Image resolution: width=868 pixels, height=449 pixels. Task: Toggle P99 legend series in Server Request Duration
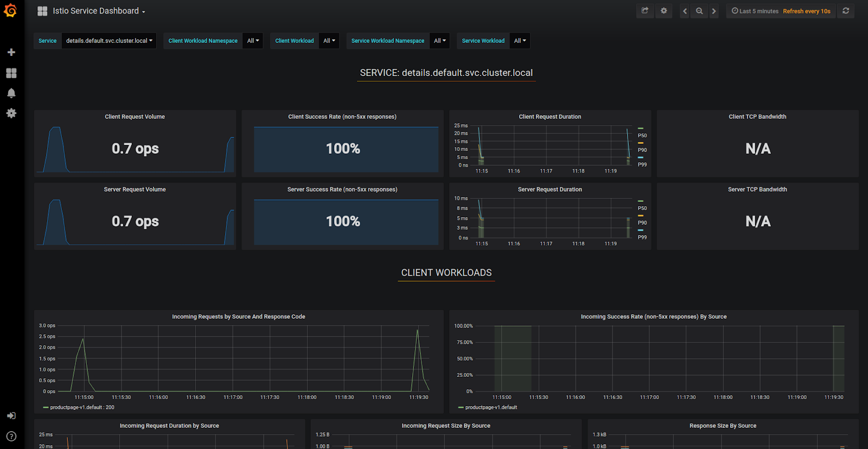(x=642, y=237)
